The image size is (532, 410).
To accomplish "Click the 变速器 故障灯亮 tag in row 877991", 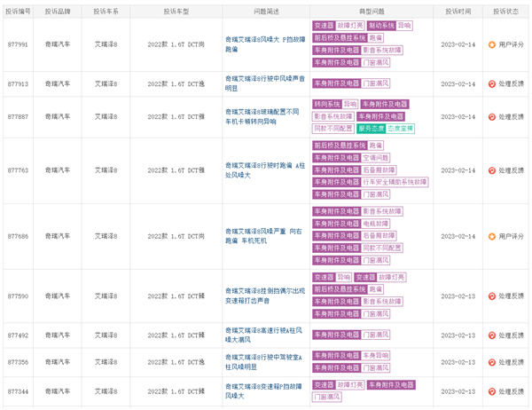I will [339, 26].
